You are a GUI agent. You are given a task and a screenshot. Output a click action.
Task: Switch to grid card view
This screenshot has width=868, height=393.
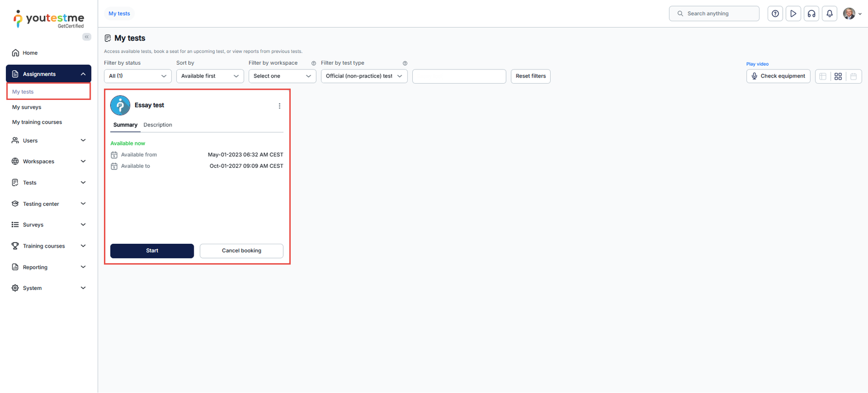pyautogui.click(x=838, y=77)
